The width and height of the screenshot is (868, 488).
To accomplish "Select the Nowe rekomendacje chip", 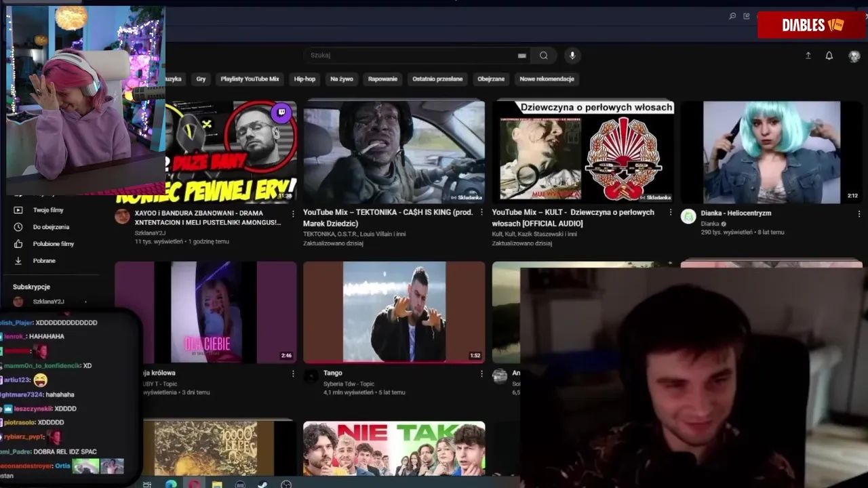I will (547, 79).
